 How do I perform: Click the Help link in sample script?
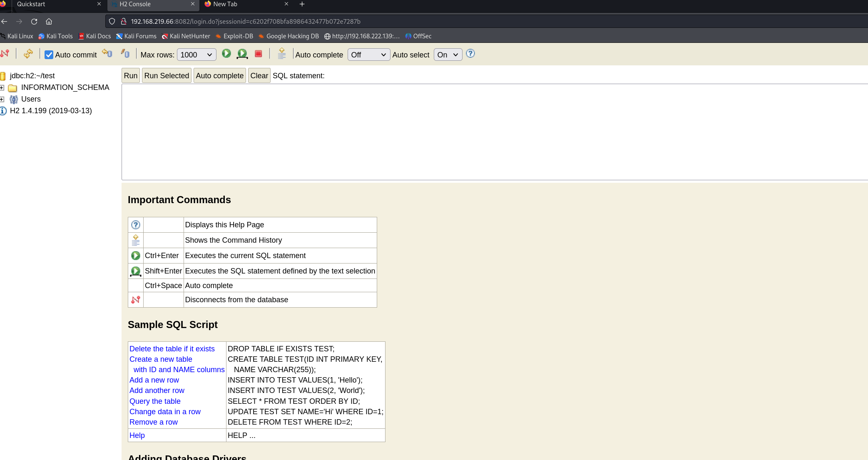[137, 435]
